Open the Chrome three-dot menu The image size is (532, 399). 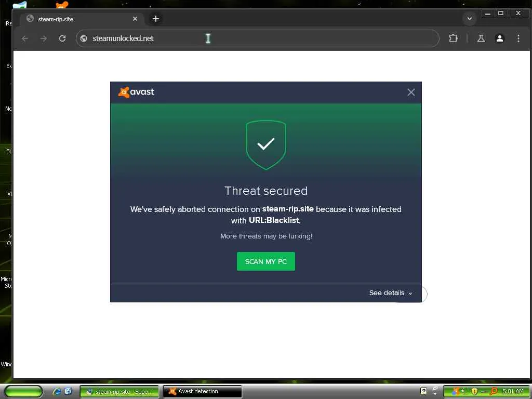pyautogui.click(x=518, y=38)
